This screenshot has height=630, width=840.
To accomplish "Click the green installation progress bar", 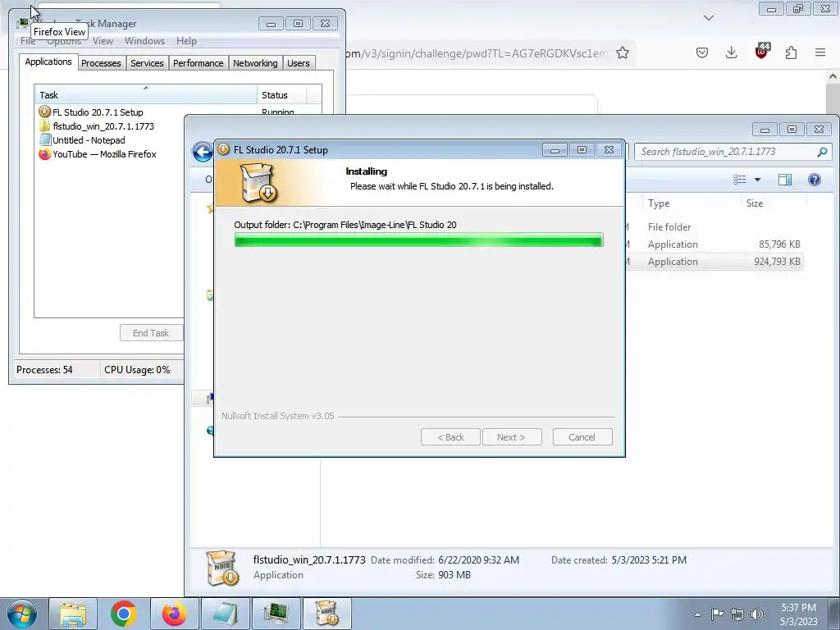I will [x=419, y=240].
